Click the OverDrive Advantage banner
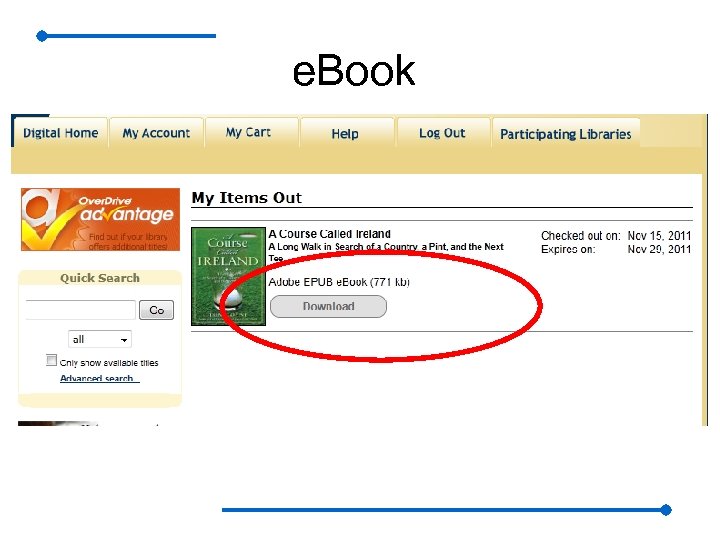The image size is (720, 540). click(x=100, y=219)
